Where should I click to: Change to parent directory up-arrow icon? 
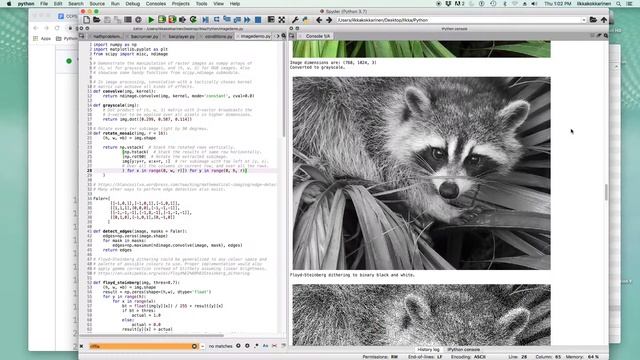604,20
